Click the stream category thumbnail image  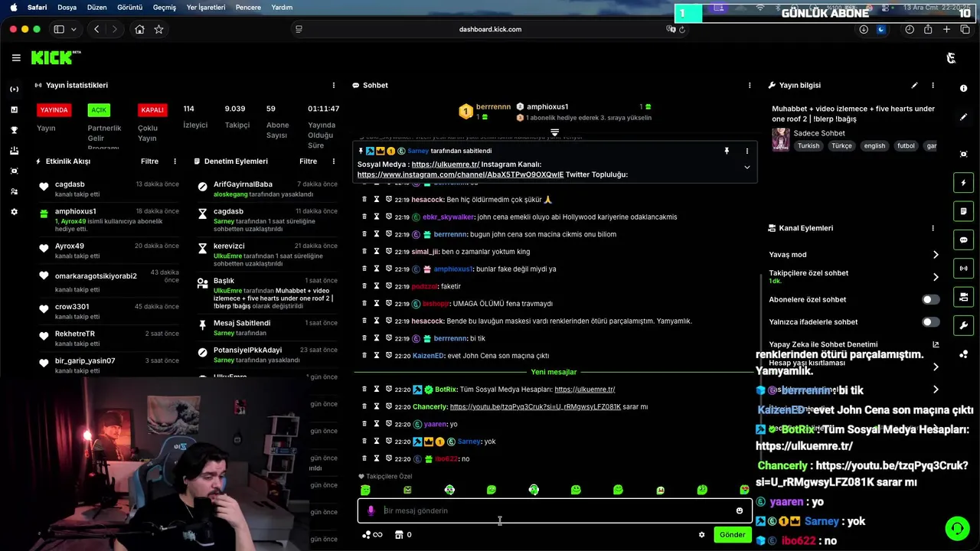click(x=781, y=139)
